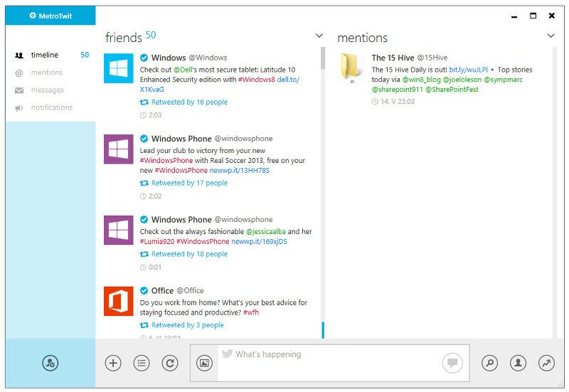Click the timeline people icon in sidebar
Screen dimensions: 569x392
pos(19,55)
